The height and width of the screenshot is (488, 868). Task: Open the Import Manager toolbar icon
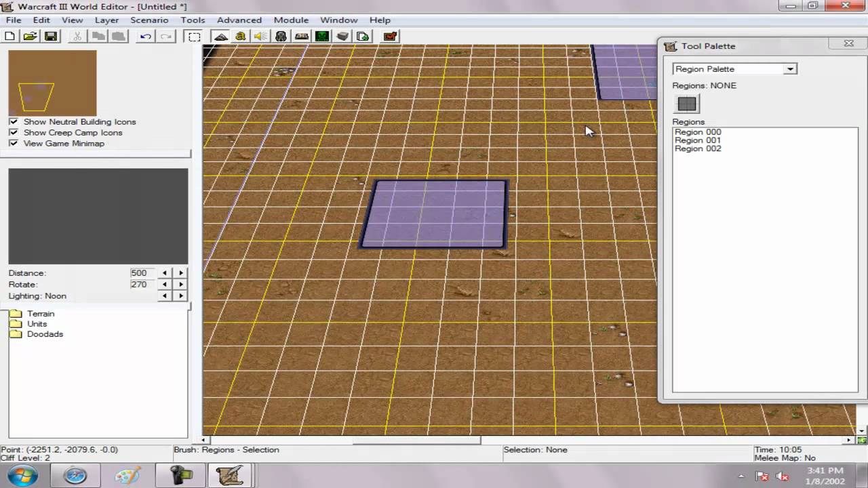coord(363,37)
